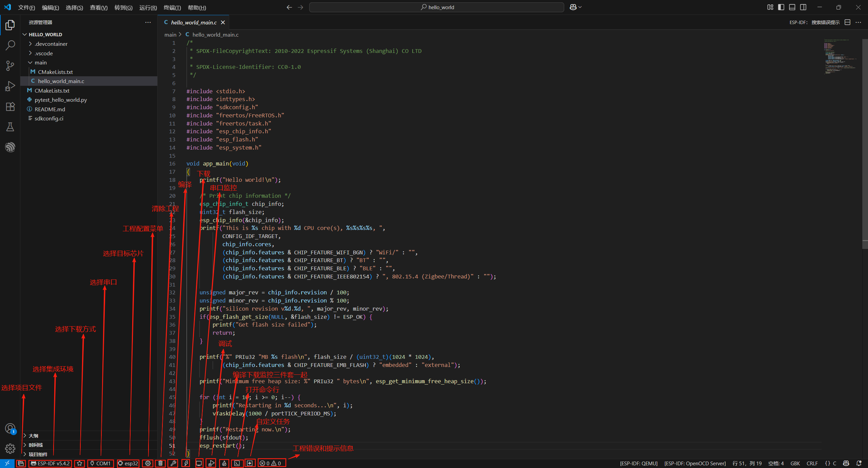Select flash method star icon
Viewport: 868px width, 468px height.
tap(80, 463)
